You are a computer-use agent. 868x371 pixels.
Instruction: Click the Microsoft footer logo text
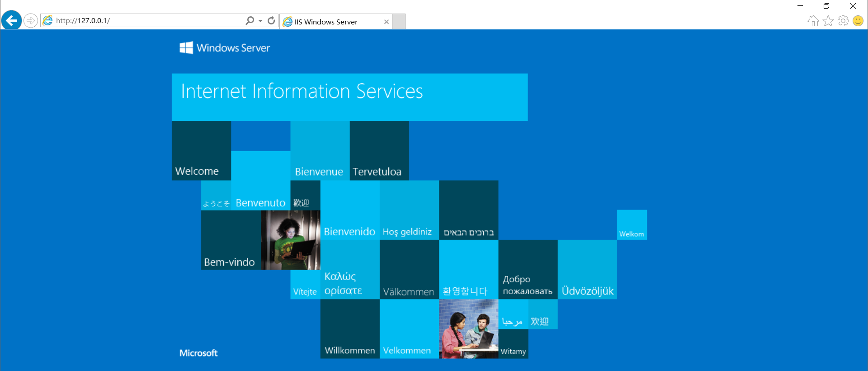(198, 353)
